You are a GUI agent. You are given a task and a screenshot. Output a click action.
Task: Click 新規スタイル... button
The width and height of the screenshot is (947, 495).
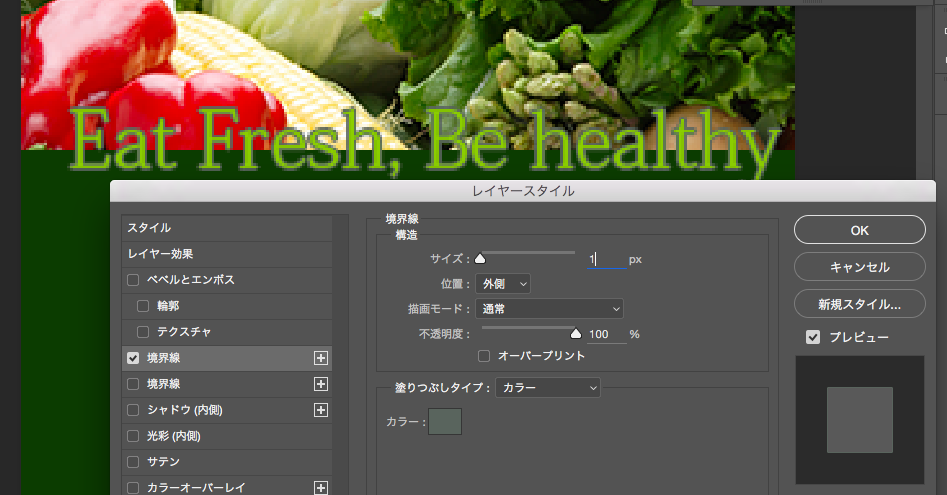(x=859, y=304)
